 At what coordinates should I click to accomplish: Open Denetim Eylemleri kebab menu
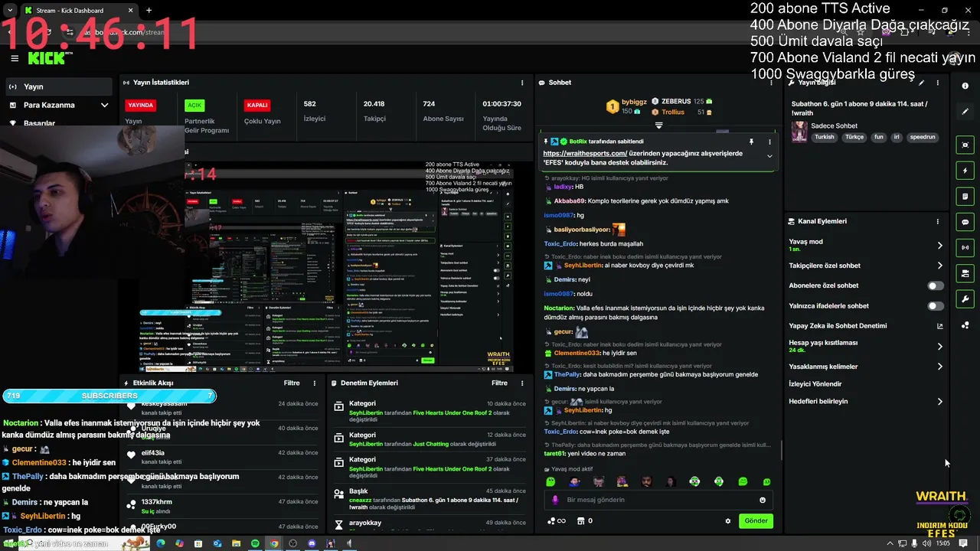[522, 383]
